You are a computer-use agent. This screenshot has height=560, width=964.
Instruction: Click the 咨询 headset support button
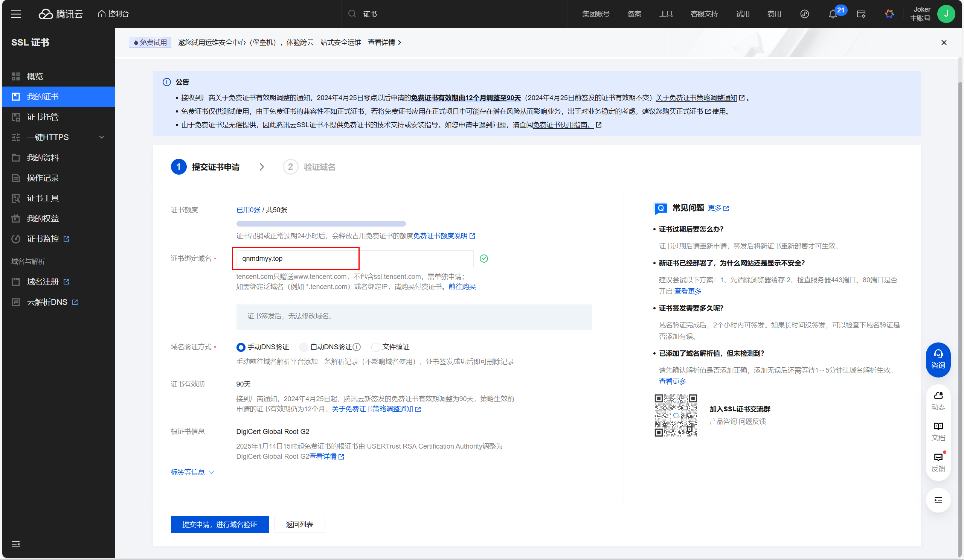[x=938, y=359]
